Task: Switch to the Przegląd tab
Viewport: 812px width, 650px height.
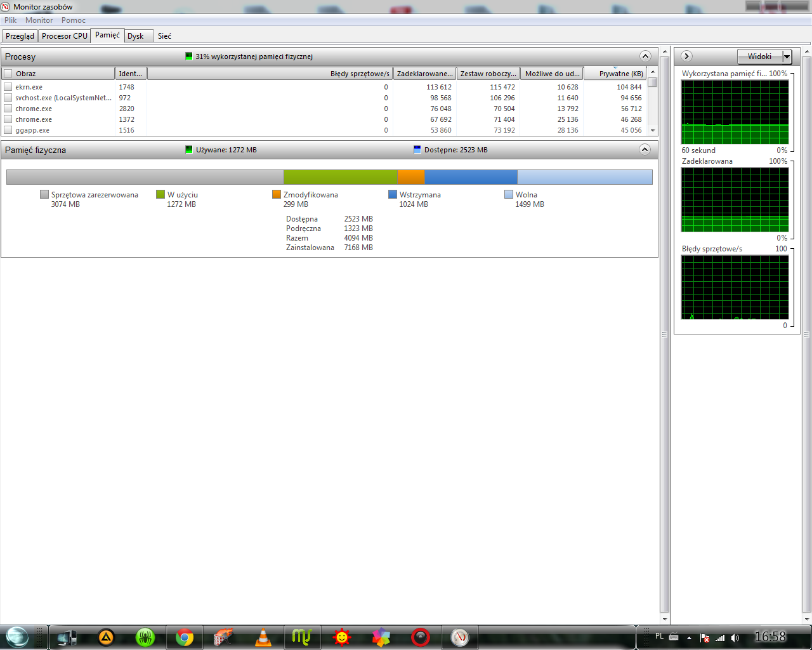Action: (x=20, y=36)
